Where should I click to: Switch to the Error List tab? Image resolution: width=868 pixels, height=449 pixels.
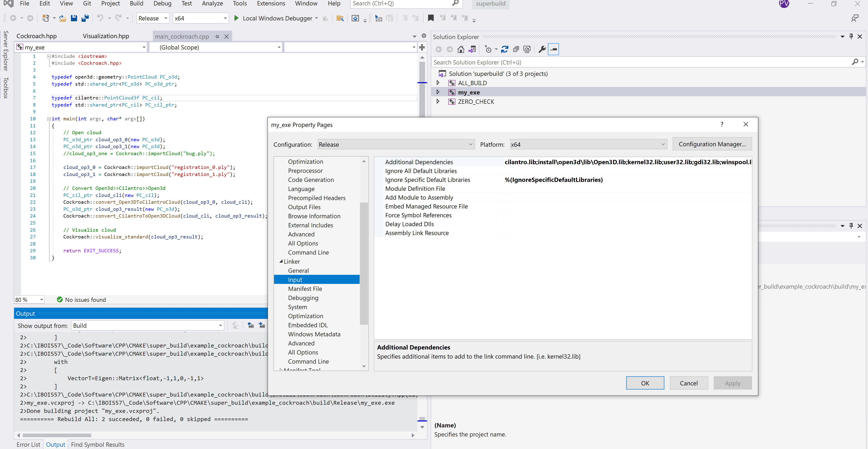pyautogui.click(x=28, y=444)
